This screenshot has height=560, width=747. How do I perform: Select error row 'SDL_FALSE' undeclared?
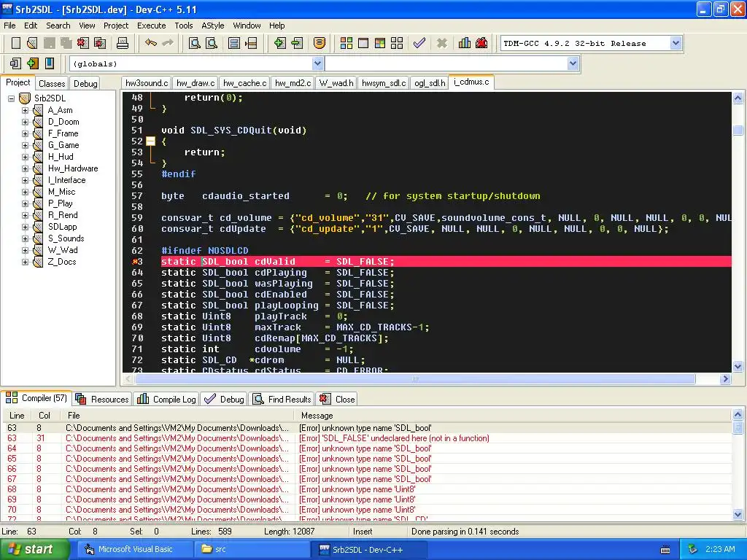pyautogui.click(x=368, y=438)
